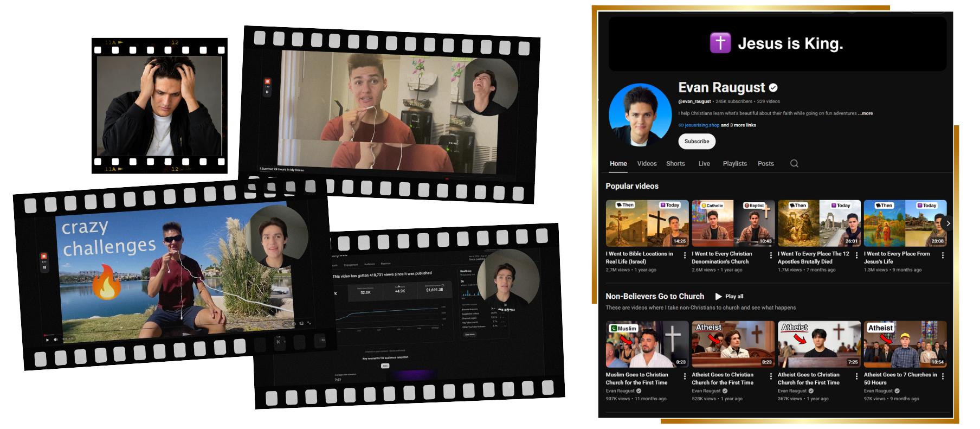
Task: Open the Posts tab
Action: pyautogui.click(x=766, y=164)
